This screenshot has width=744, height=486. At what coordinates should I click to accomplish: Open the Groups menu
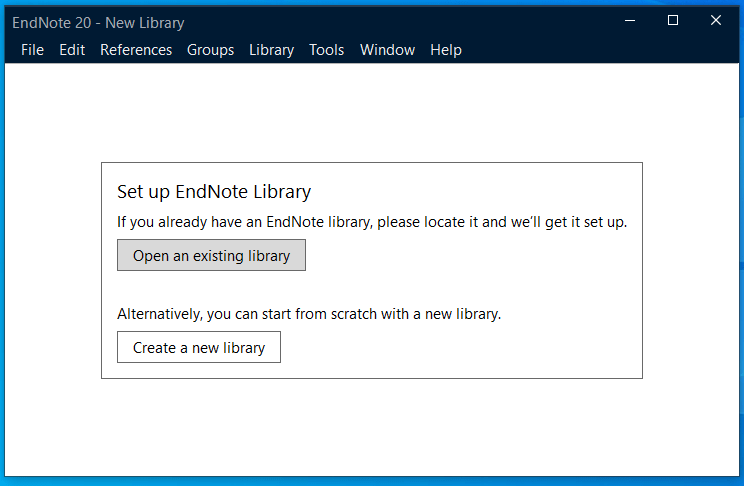coord(210,50)
